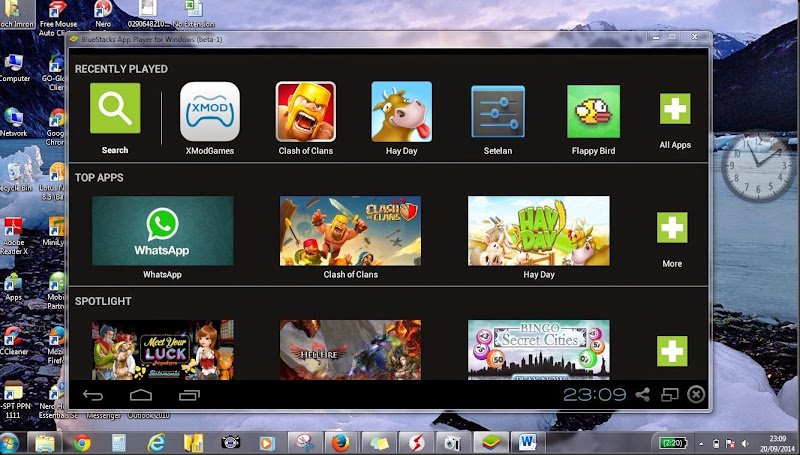800x455 pixels.
Task: Open Windows Explorer from the taskbar
Action: tap(44, 443)
